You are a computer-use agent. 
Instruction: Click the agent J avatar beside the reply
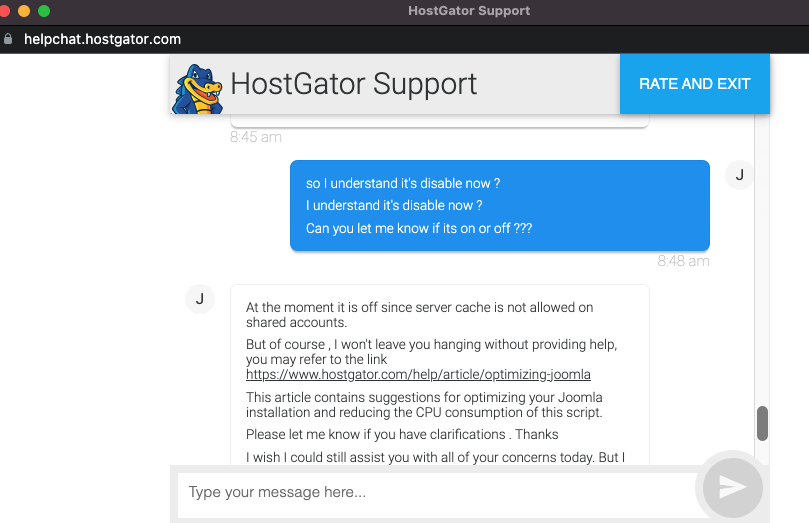click(x=200, y=298)
